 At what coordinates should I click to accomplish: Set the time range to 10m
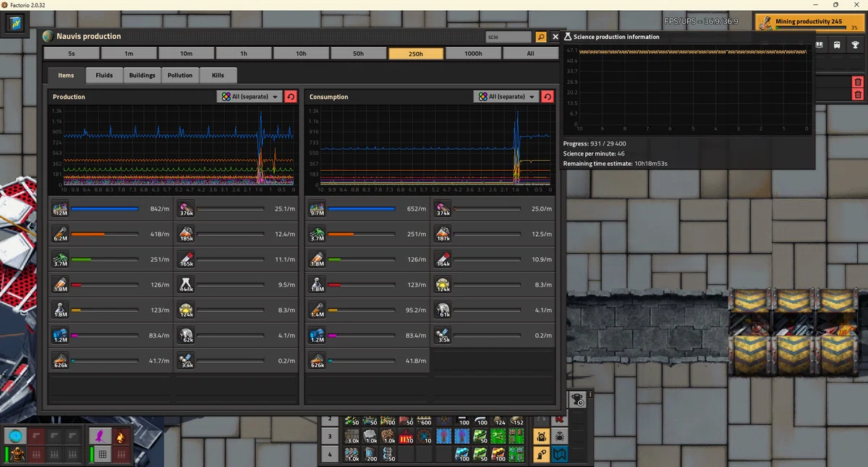(x=187, y=54)
